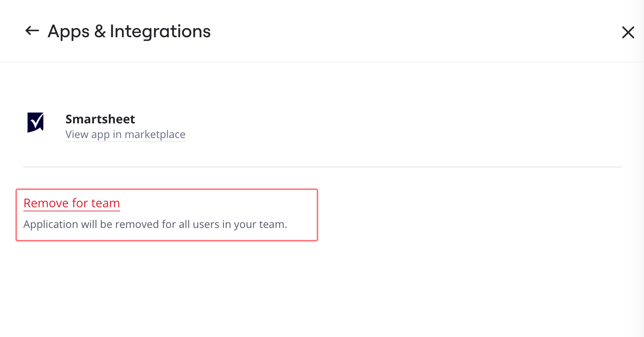Click the back arrow icon
Image resolution: width=644 pixels, height=337 pixels.
(32, 31)
